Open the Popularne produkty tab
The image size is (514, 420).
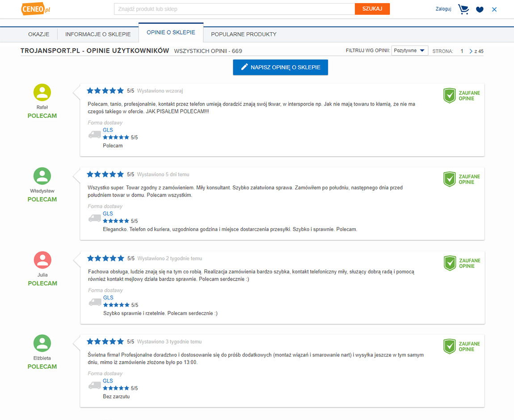(244, 34)
